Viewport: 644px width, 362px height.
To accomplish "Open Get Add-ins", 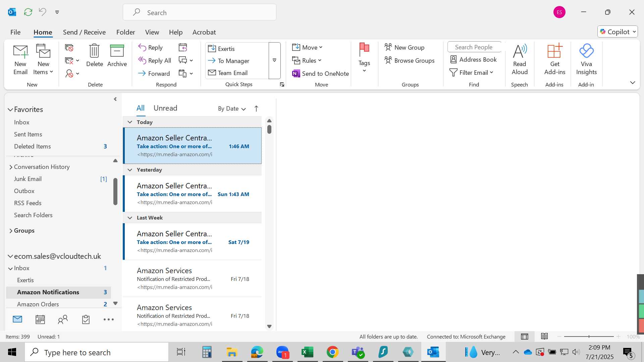I will 554,60.
